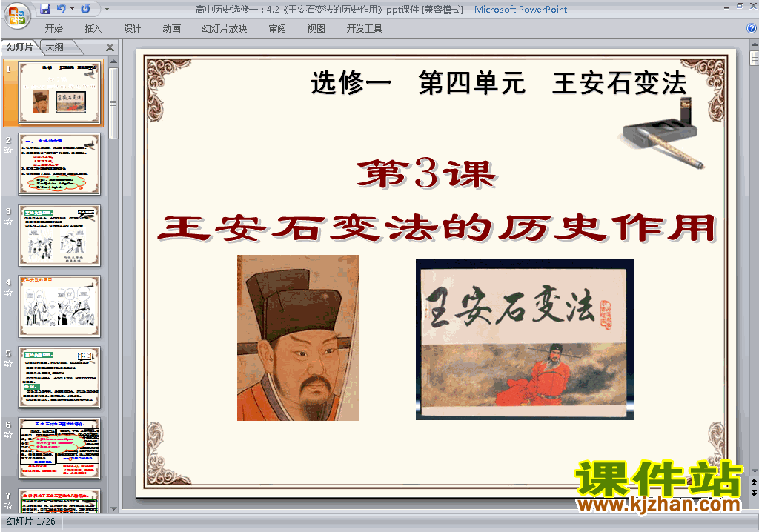Image resolution: width=759 pixels, height=532 pixels.
Task: Open the 动画 ribbon tab
Action: (171, 29)
